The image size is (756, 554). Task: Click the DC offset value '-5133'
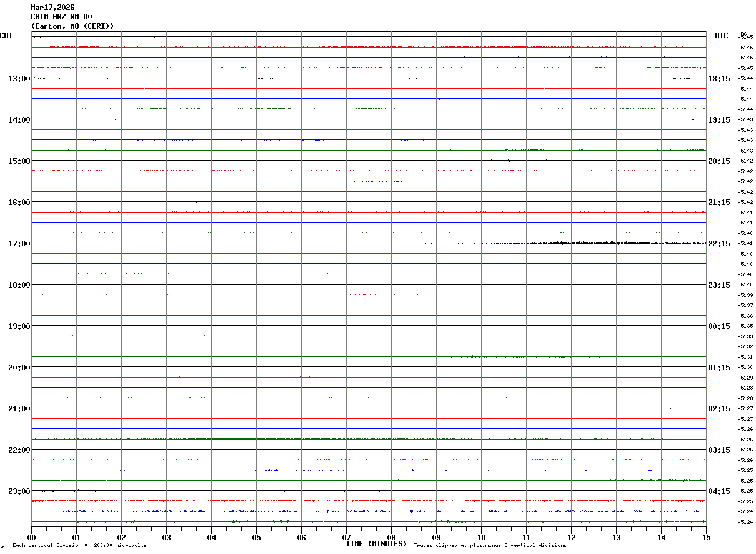745,336
